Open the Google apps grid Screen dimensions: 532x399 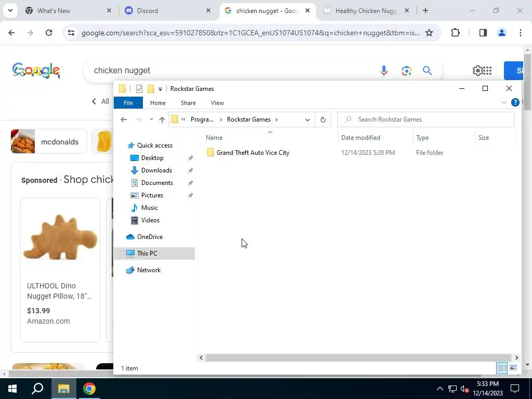487,71
